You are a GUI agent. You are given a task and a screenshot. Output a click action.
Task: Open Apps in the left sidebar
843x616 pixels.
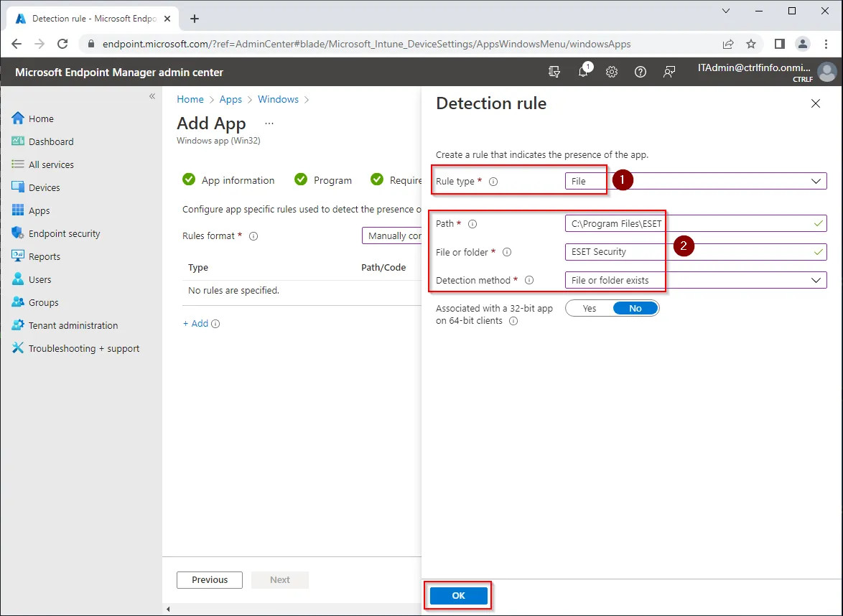click(31, 210)
